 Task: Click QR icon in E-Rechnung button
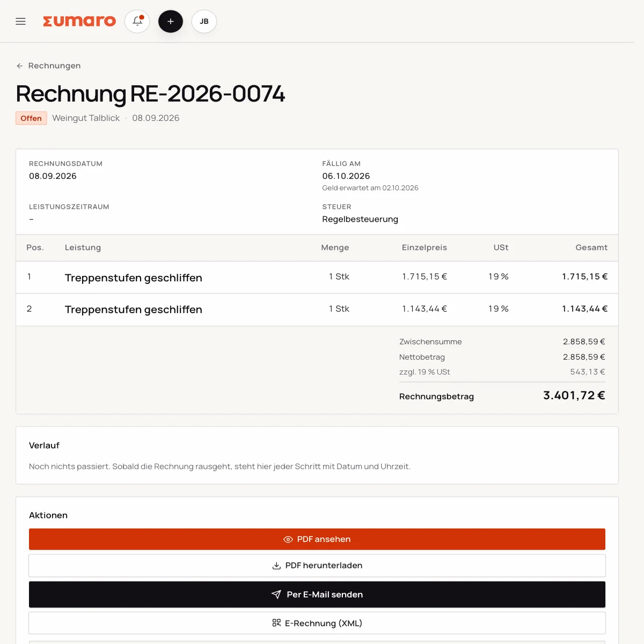point(276,623)
